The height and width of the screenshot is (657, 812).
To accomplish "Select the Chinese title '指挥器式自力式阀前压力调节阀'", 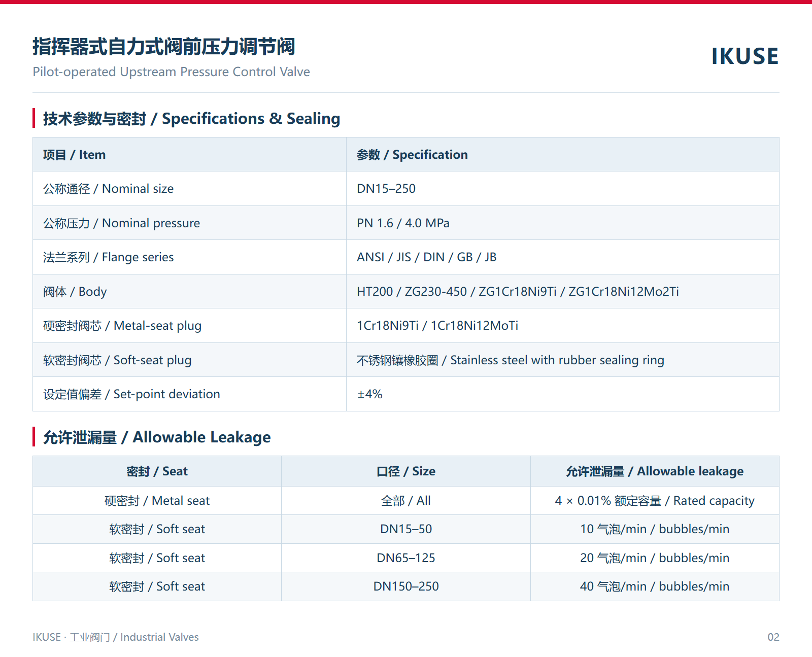I will (164, 47).
